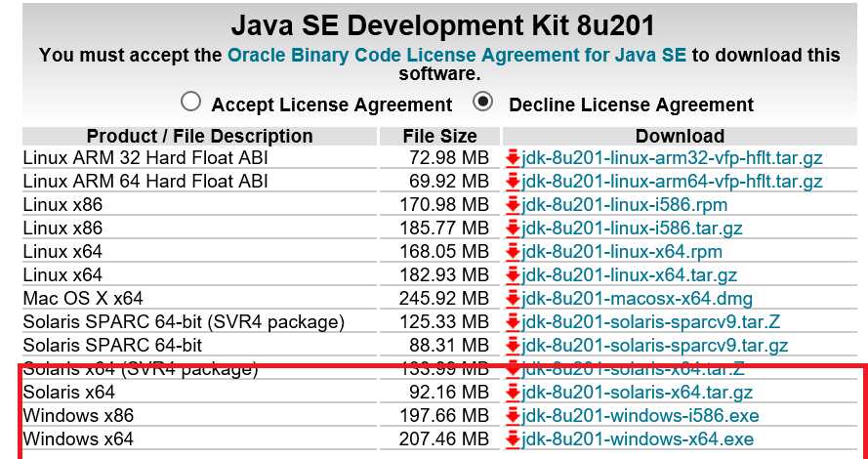Download jdk-8u201-solaris-x64.tar.gz file

[637, 393]
